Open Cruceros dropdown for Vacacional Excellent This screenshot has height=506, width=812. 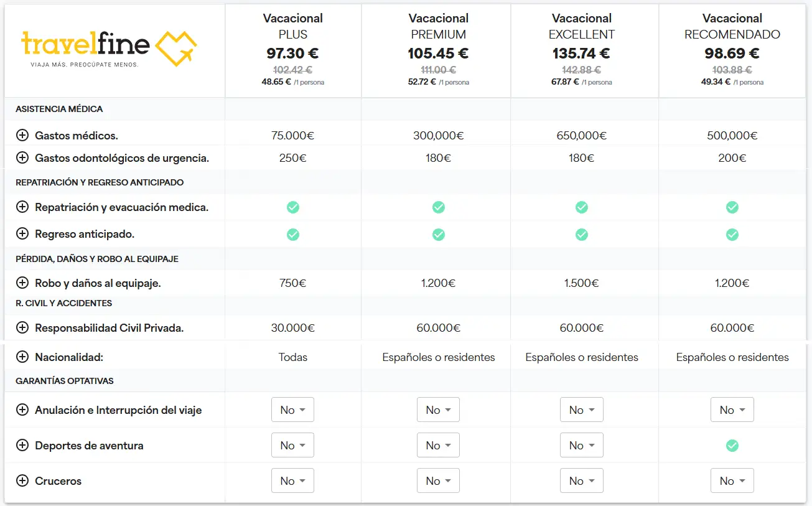coord(582,481)
